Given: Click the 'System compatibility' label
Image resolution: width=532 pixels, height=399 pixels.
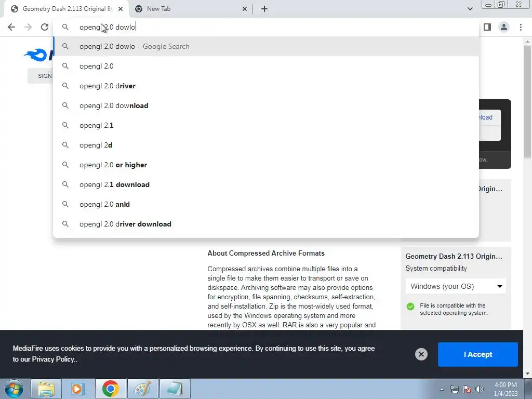Looking at the screenshot, I should coord(436,269).
